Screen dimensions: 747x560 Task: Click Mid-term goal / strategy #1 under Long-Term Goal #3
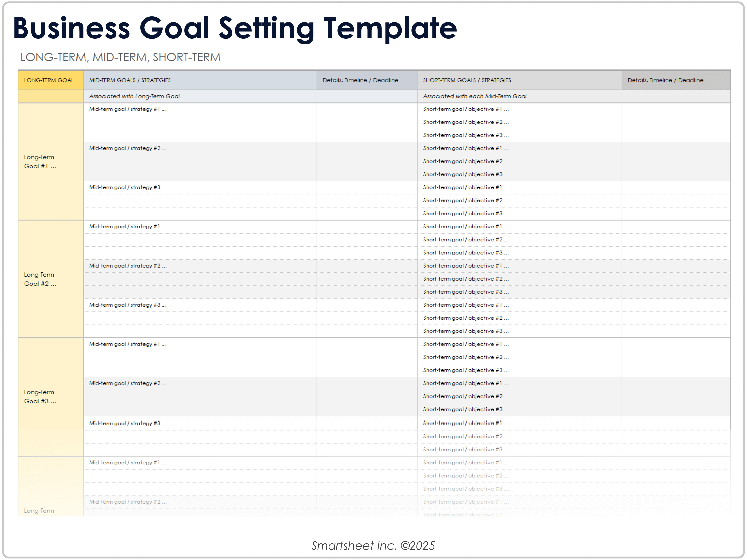(127, 344)
